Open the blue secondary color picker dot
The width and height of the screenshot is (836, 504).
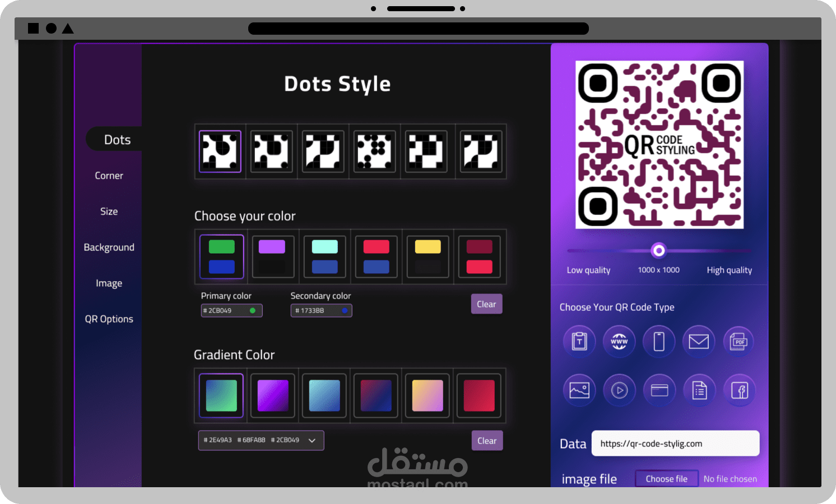click(x=345, y=310)
